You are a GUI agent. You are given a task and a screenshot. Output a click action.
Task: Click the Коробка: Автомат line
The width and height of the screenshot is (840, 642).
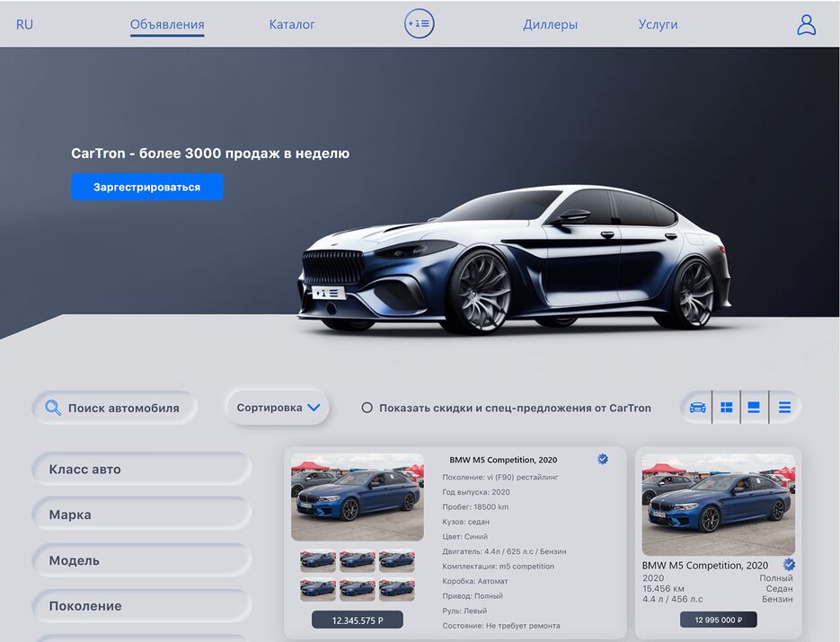click(474, 581)
